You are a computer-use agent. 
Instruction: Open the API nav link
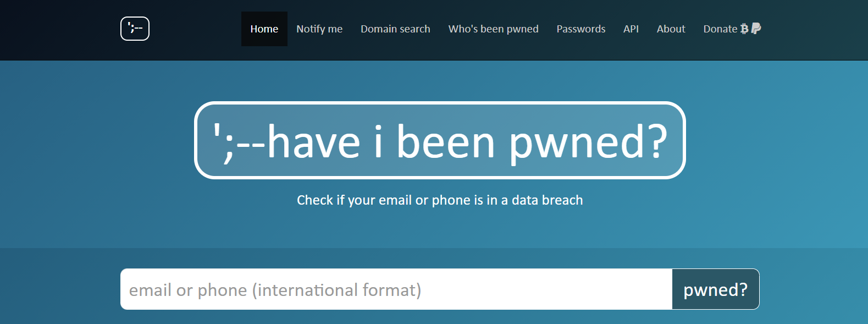click(631, 29)
